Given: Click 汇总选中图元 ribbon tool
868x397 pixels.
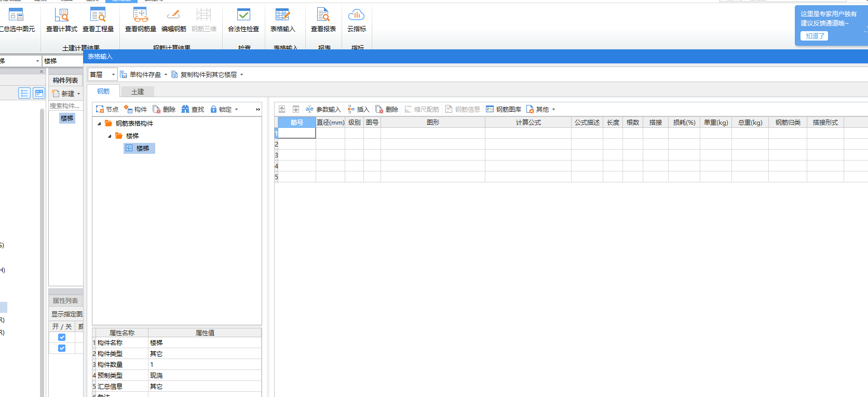Looking at the screenshot, I should click(17, 20).
